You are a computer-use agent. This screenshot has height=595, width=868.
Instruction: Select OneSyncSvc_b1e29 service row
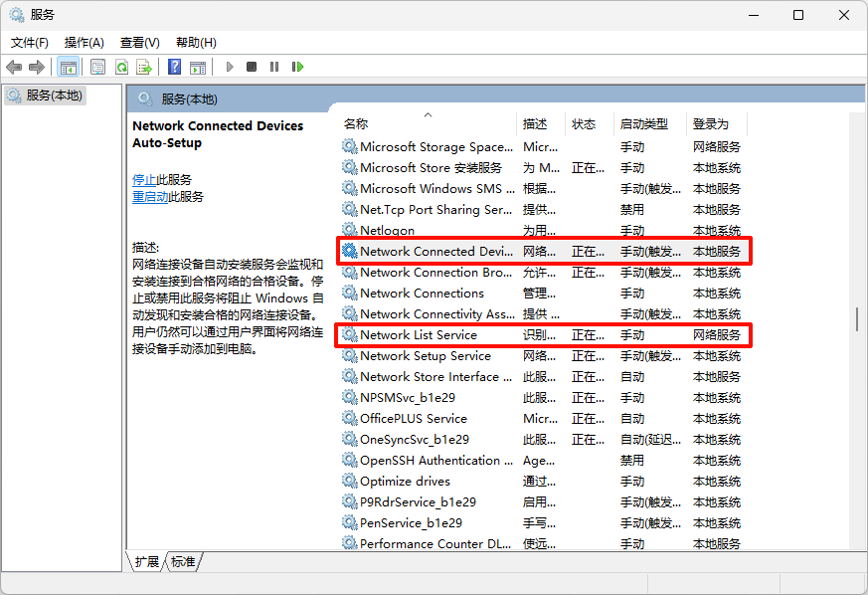pos(544,439)
